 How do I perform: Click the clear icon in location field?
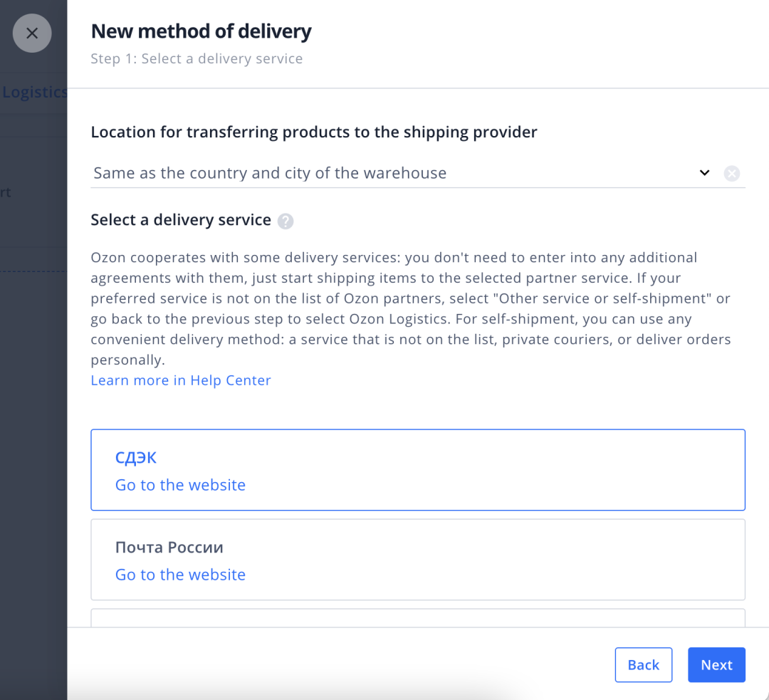[731, 173]
